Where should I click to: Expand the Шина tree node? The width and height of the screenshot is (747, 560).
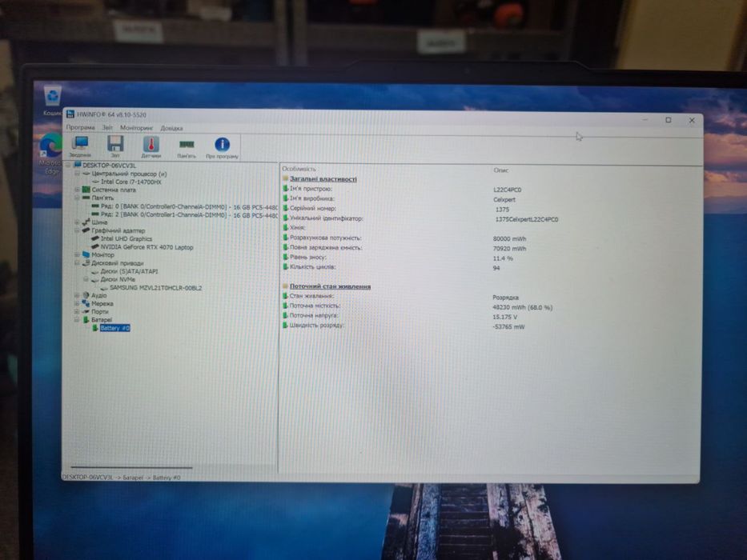pos(77,222)
